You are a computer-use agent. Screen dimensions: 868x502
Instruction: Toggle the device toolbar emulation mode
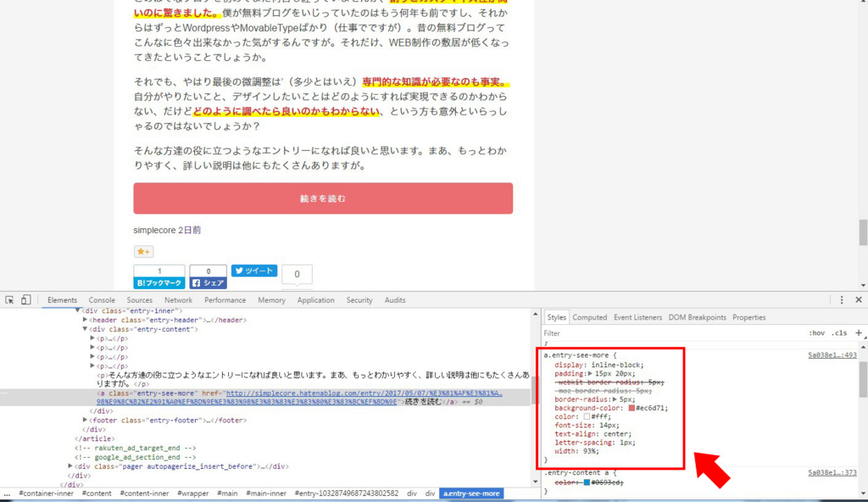point(26,300)
